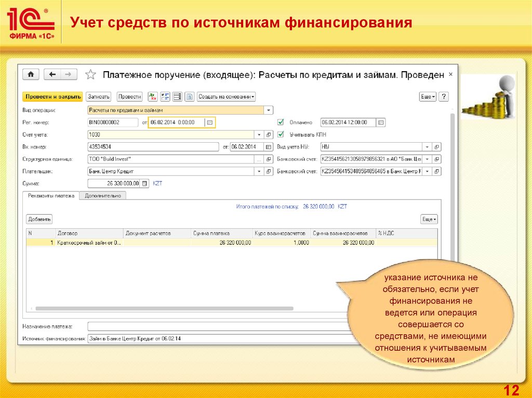The image size is (532, 398).
Task: Expand the Вид операции dropdown
Action: click(x=269, y=110)
